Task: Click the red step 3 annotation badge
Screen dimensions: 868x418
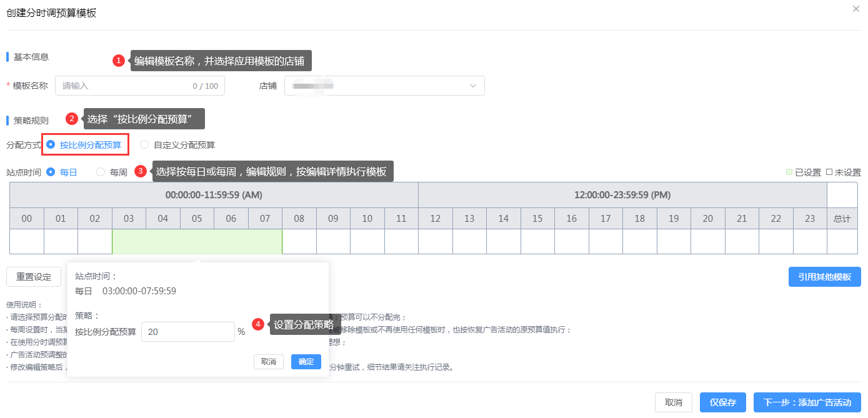Action: click(x=141, y=171)
